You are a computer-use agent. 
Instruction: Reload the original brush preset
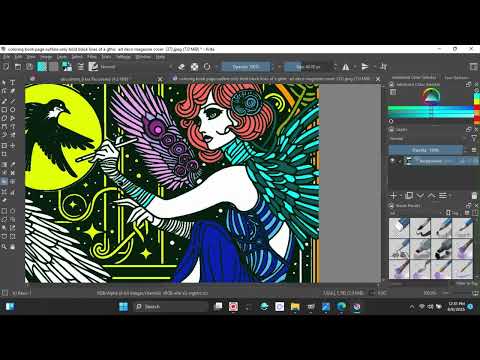point(207,67)
